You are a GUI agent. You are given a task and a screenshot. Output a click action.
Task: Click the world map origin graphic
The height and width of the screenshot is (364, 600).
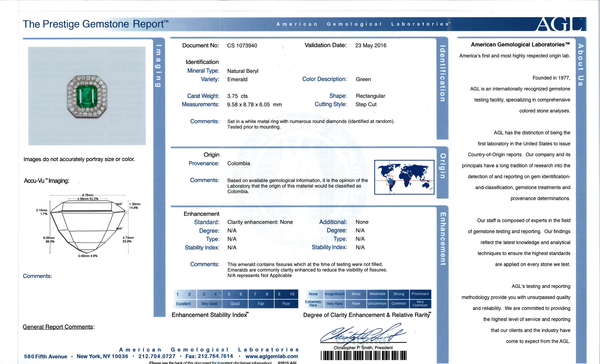[404, 177]
